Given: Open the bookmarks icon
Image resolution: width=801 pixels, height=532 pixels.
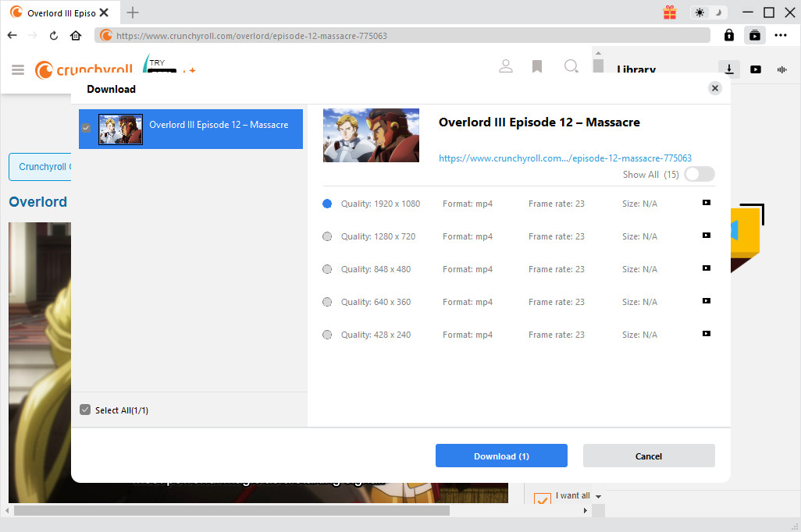Looking at the screenshot, I should tap(537, 66).
